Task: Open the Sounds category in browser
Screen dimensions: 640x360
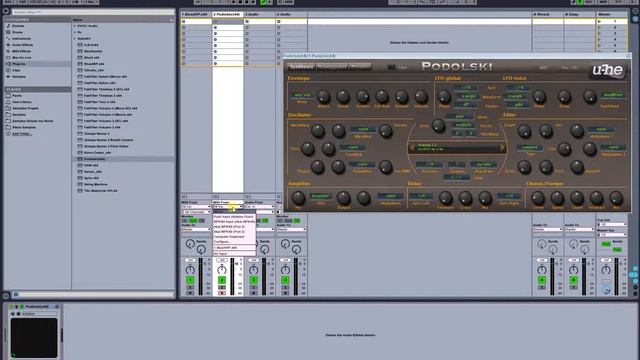Action: tap(18, 26)
